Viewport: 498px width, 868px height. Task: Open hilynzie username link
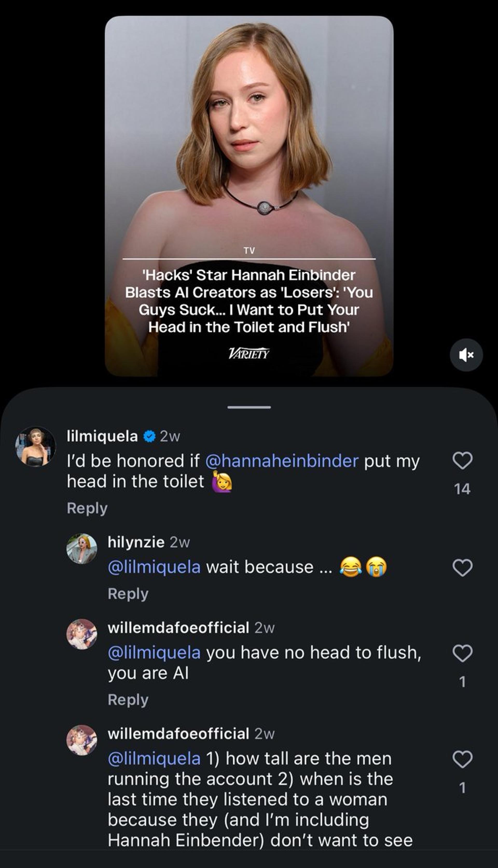pos(136,542)
